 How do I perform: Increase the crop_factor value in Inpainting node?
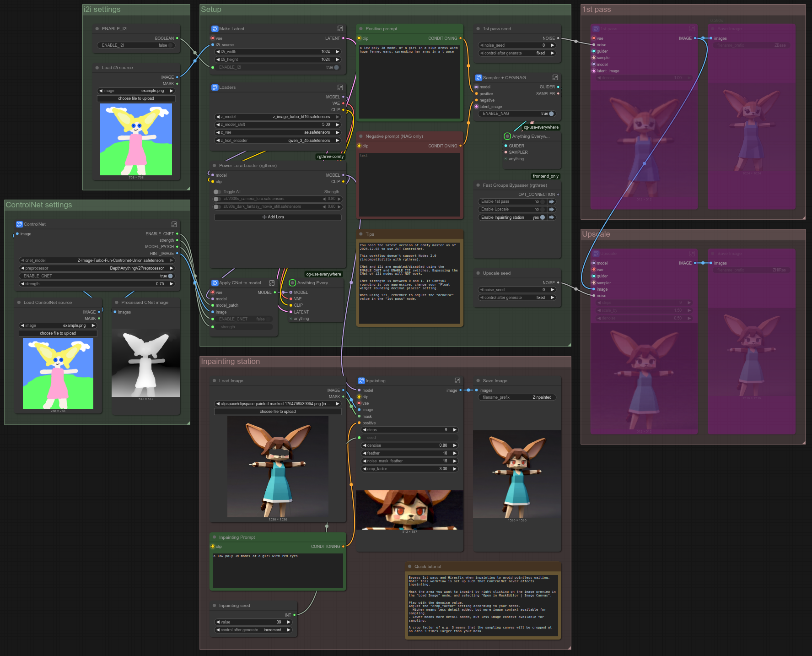coord(455,469)
